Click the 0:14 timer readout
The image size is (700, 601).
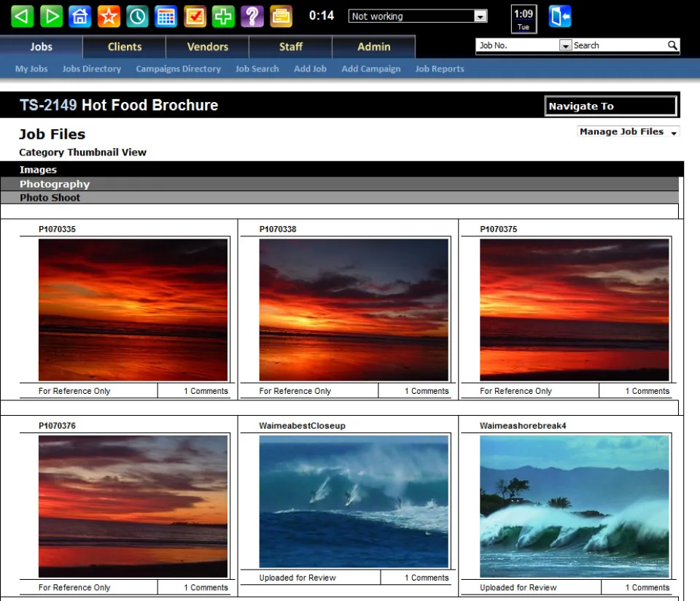pyautogui.click(x=322, y=15)
